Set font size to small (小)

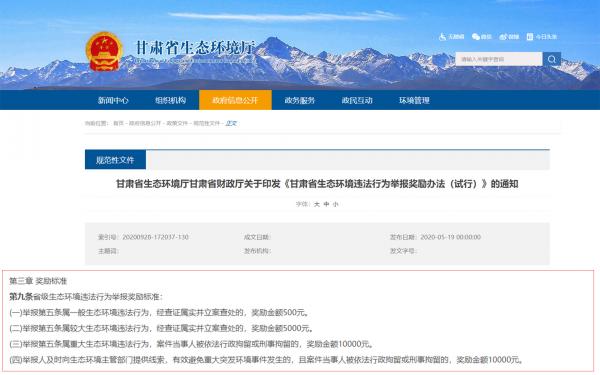336,204
